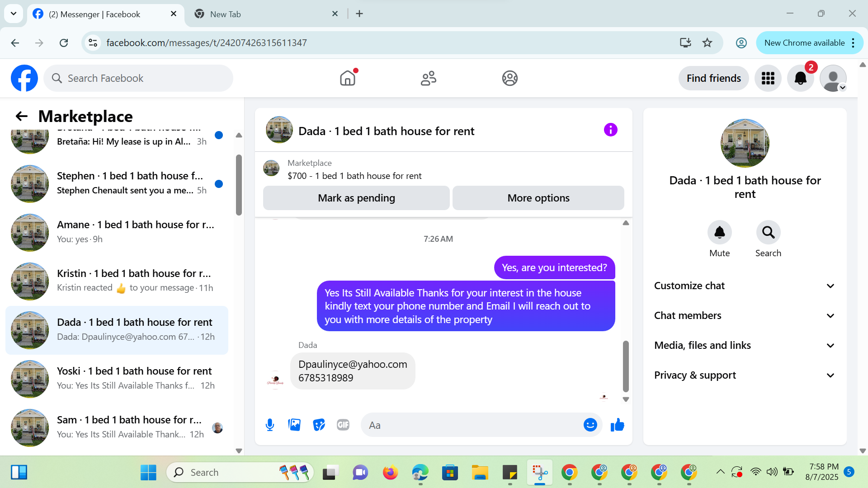This screenshot has height=488, width=868.
Task: Expand Chat members section
Action: point(745,316)
